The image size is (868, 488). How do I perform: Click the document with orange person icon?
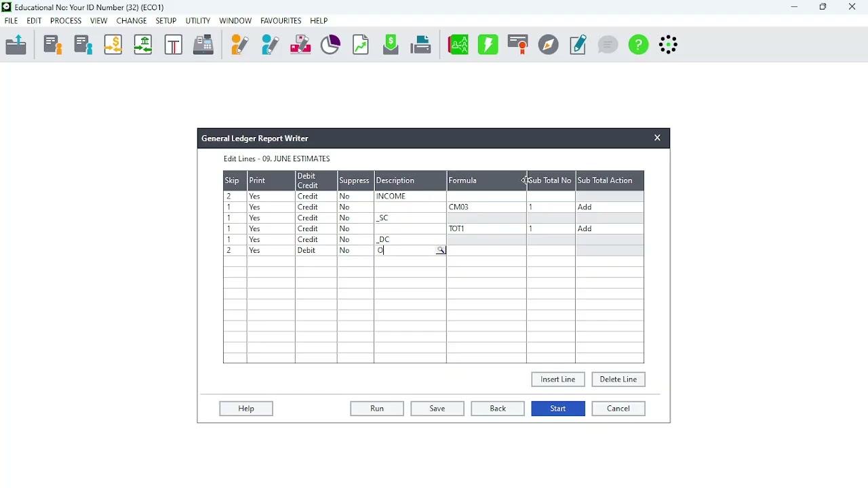pos(53,45)
